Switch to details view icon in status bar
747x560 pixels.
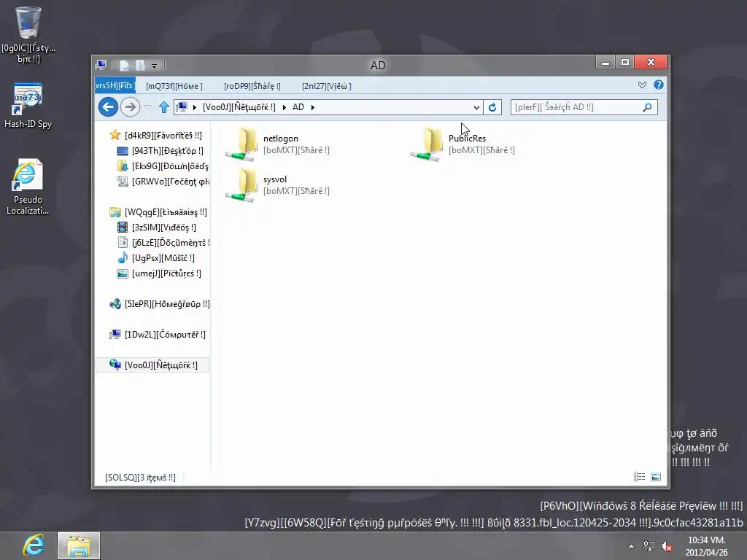pyautogui.click(x=639, y=477)
